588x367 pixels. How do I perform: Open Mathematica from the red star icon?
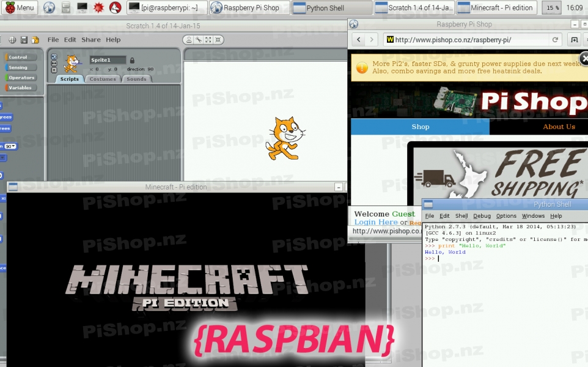(98, 8)
